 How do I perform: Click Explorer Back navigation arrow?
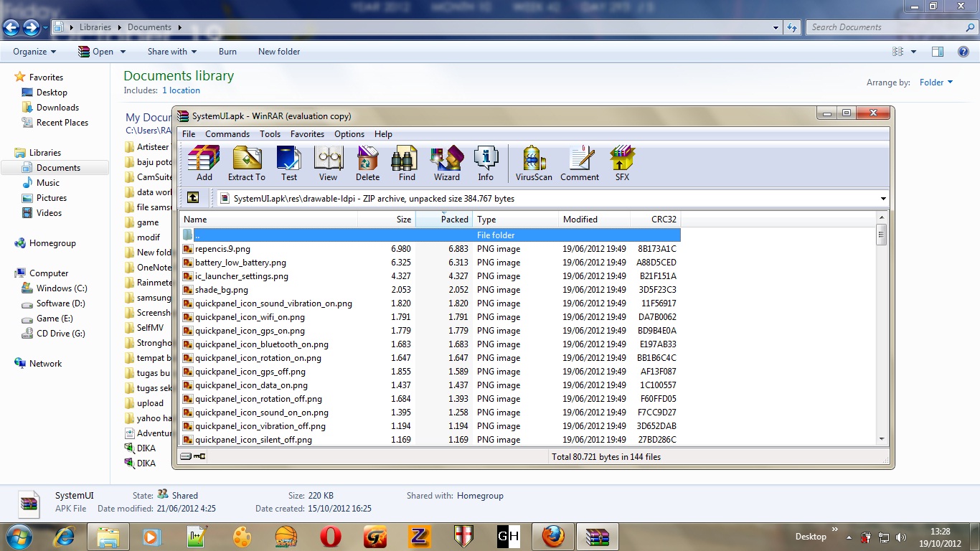coord(11,27)
